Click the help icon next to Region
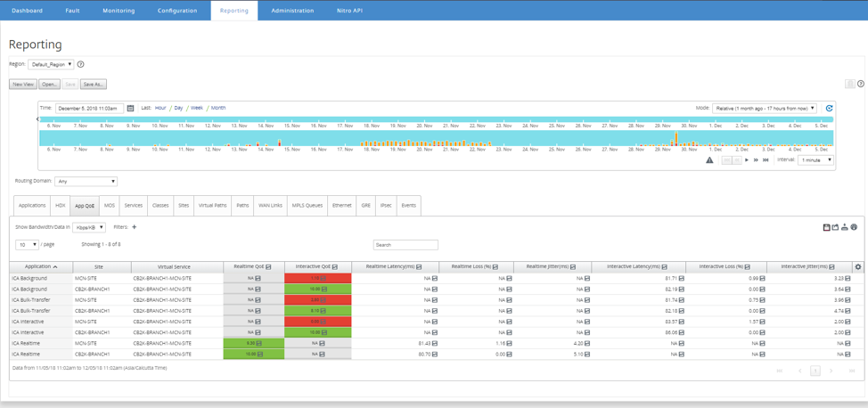868x408 pixels. pyautogui.click(x=81, y=64)
